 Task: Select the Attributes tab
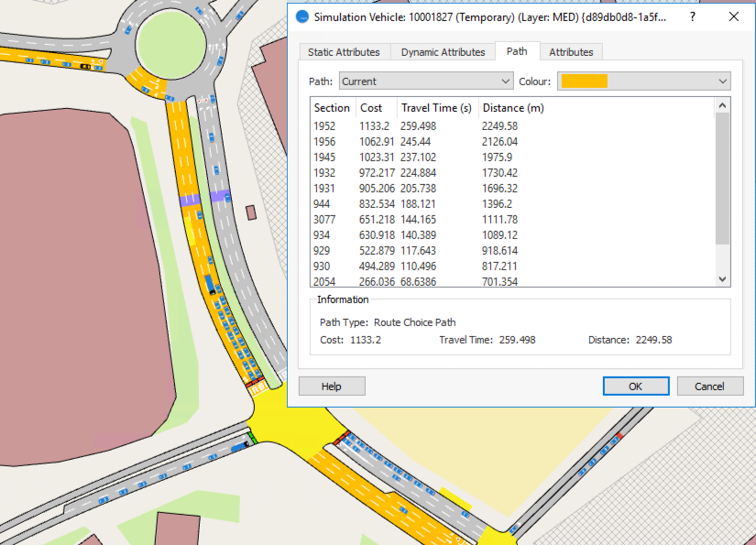point(571,52)
